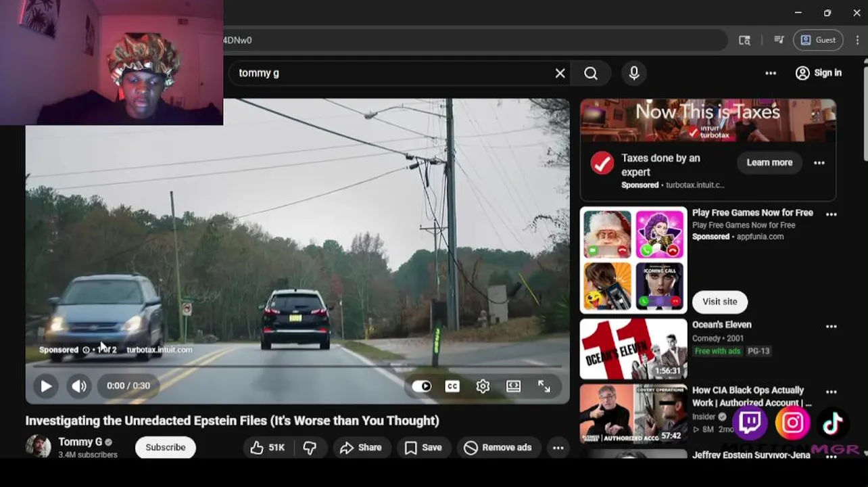
Task: Click the browser search tabs icon
Action: (x=744, y=40)
